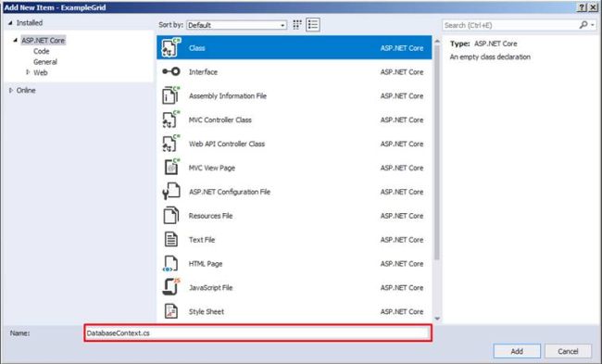The width and height of the screenshot is (602, 364).
Task: Click the Name input field
Action: (x=257, y=333)
